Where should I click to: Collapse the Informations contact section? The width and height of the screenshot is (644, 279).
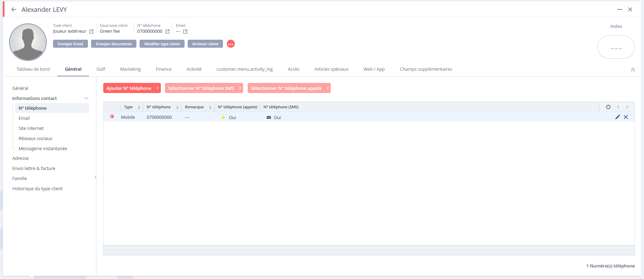86,98
